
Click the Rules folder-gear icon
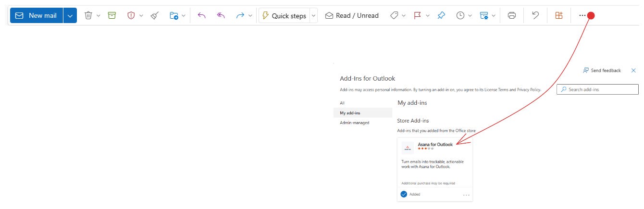pos(484,15)
